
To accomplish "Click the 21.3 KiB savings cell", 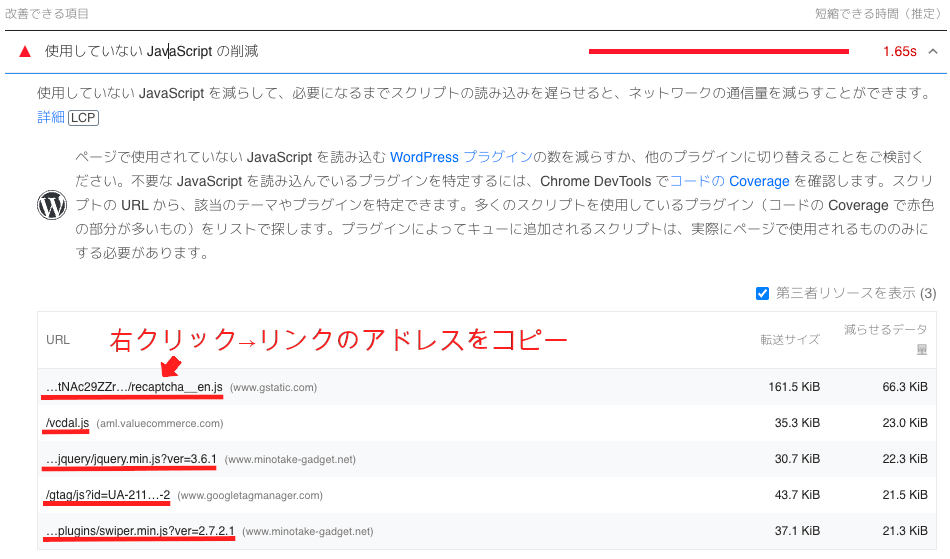I will (x=905, y=531).
